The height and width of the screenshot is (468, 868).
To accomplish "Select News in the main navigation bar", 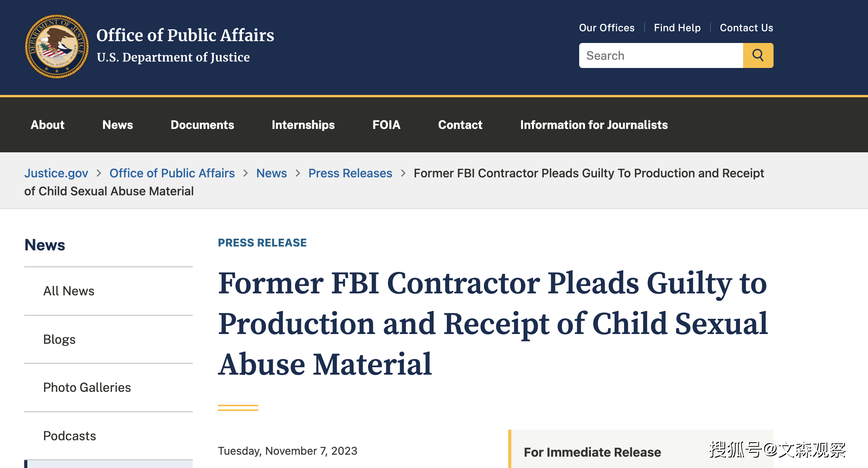I will pyautogui.click(x=117, y=125).
